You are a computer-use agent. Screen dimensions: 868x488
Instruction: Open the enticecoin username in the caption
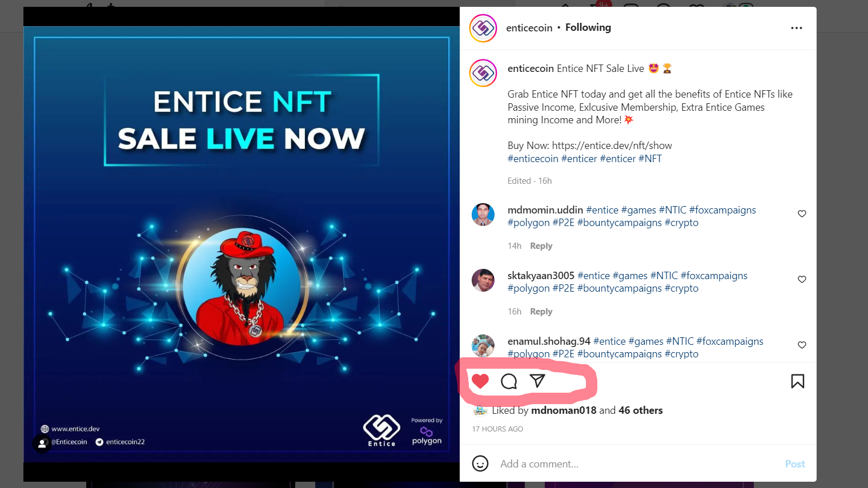(531, 68)
